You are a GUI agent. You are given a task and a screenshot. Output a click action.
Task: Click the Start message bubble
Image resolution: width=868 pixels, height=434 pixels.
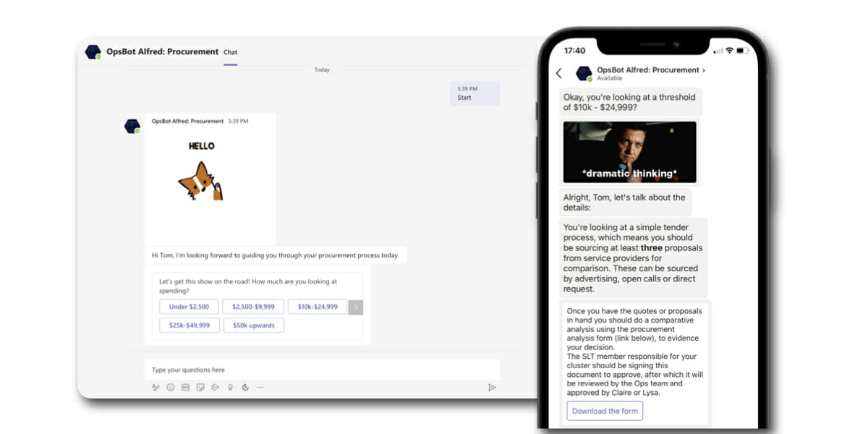pos(475,93)
